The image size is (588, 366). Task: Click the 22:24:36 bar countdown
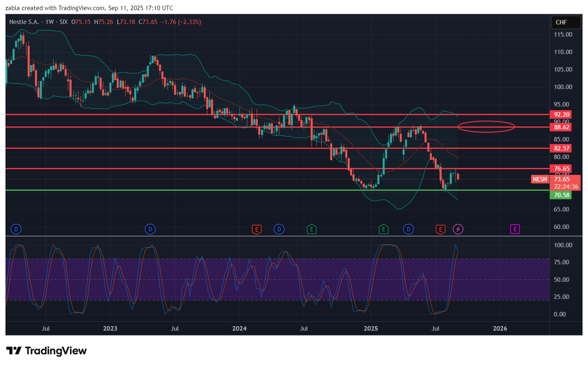pos(566,187)
